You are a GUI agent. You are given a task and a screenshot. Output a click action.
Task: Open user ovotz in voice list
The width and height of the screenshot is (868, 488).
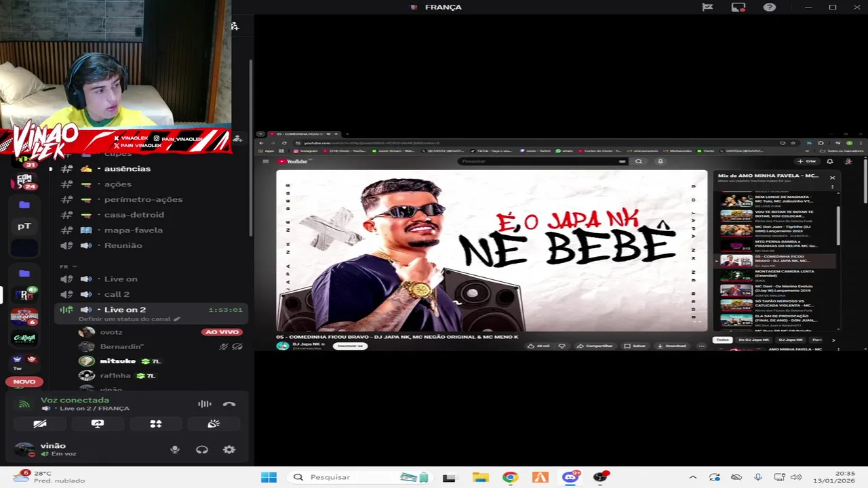tap(111, 332)
